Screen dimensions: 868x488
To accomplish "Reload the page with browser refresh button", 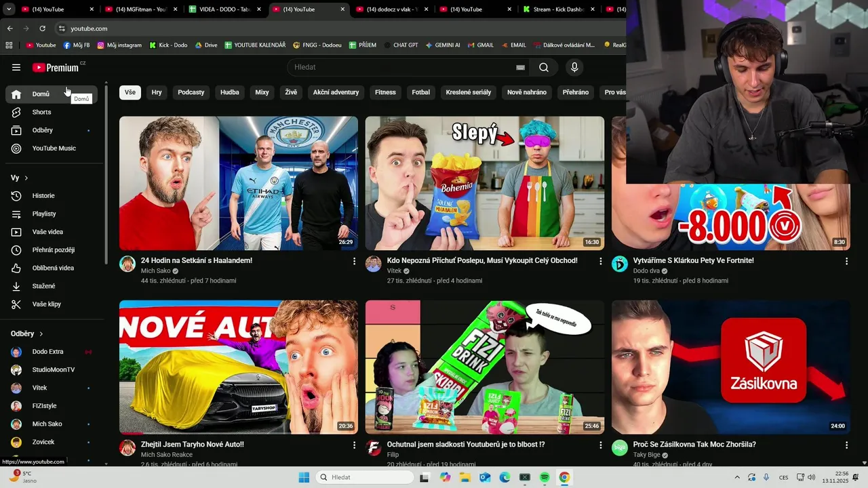I will click(x=42, y=28).
